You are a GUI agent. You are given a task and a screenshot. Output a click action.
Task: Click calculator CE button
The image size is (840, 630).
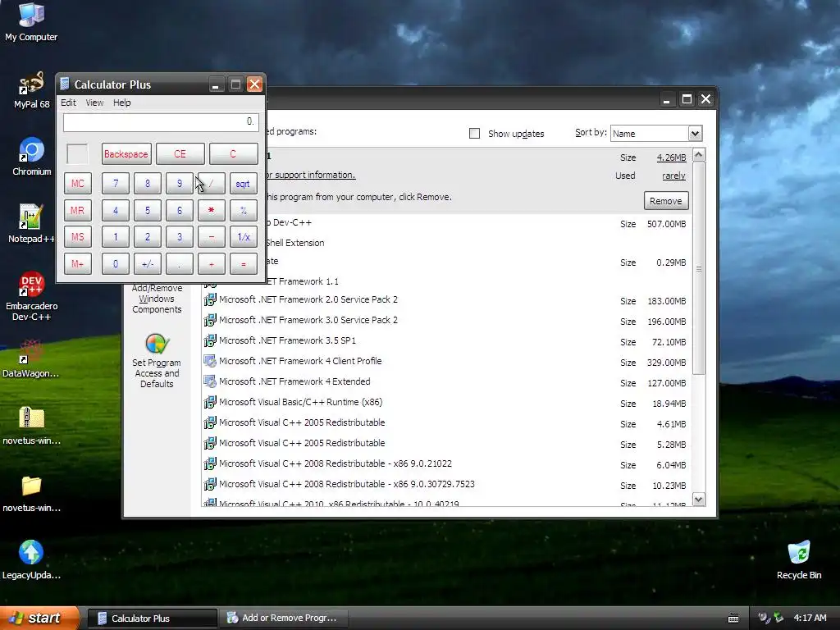click(180, 154)
